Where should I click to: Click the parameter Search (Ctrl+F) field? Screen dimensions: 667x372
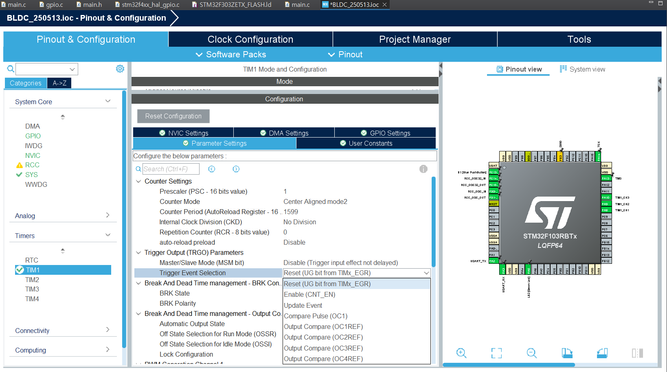(171, 169)
